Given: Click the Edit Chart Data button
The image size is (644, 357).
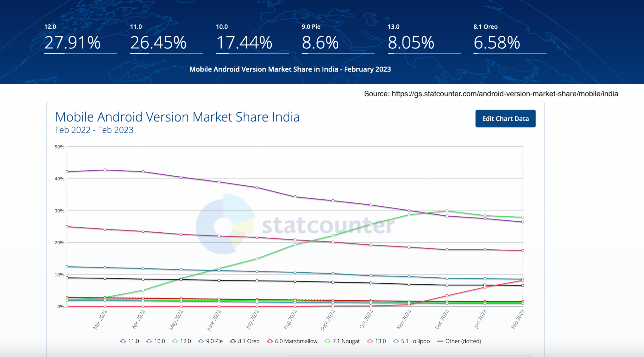Looking at the screenshot, I should pyautogui.click(x=505, y=119).
